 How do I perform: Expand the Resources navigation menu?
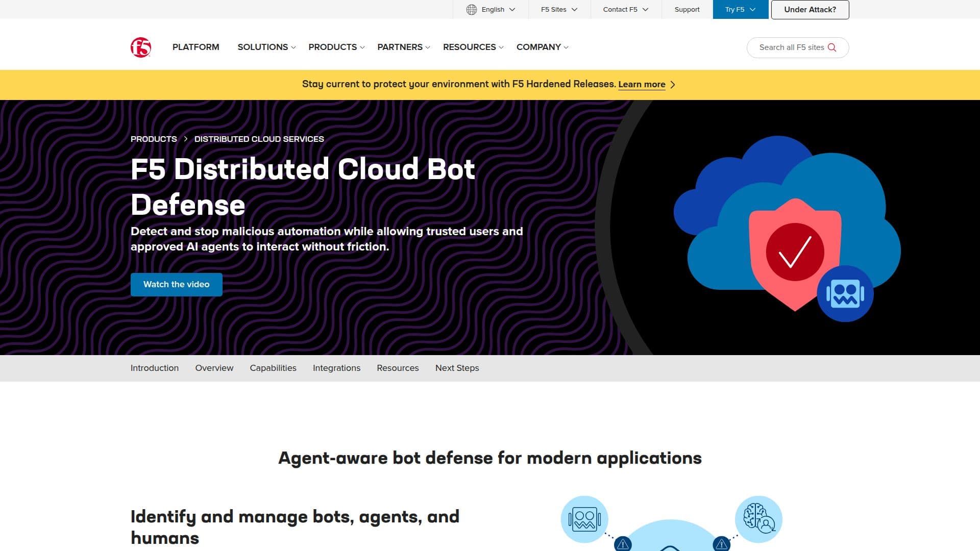point(473,47)
